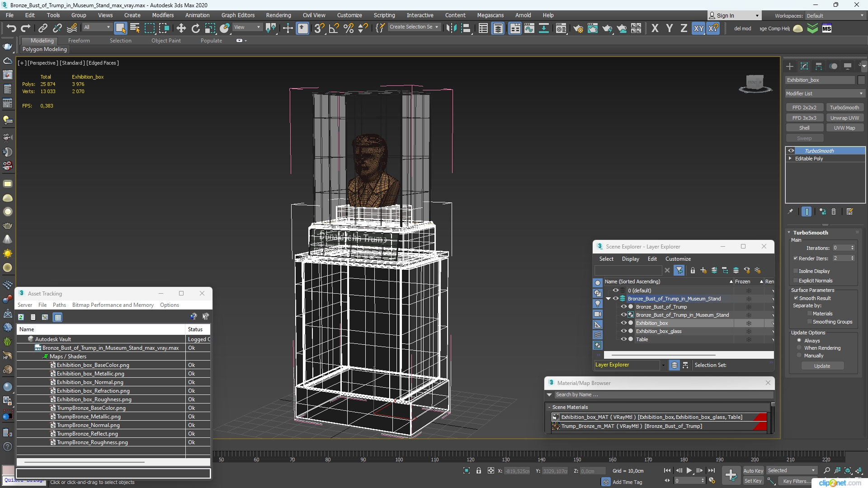Click the ViewCube in viewport
This screenshot has width=868, height=488.
(755, 84)
